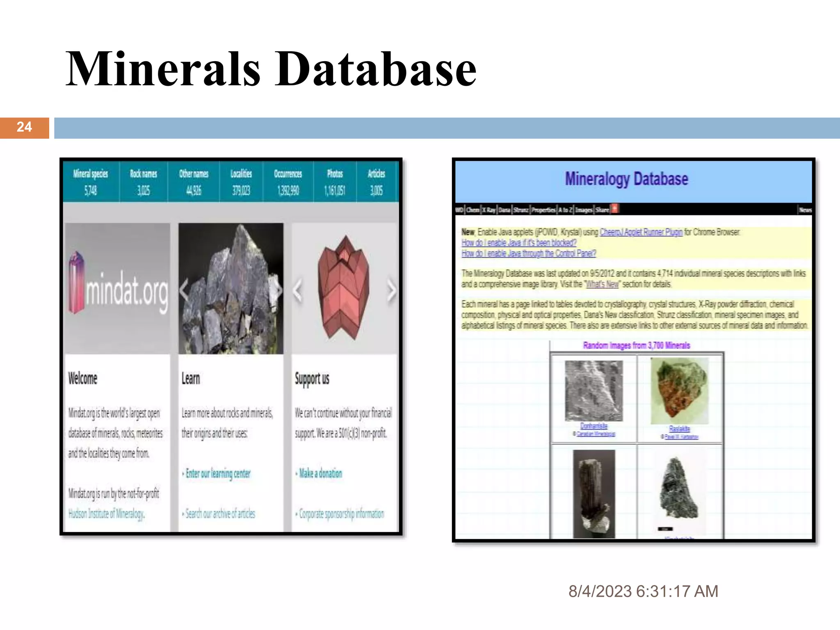
Task: Select Dana in the nav bar
Action: coord(504,210)
